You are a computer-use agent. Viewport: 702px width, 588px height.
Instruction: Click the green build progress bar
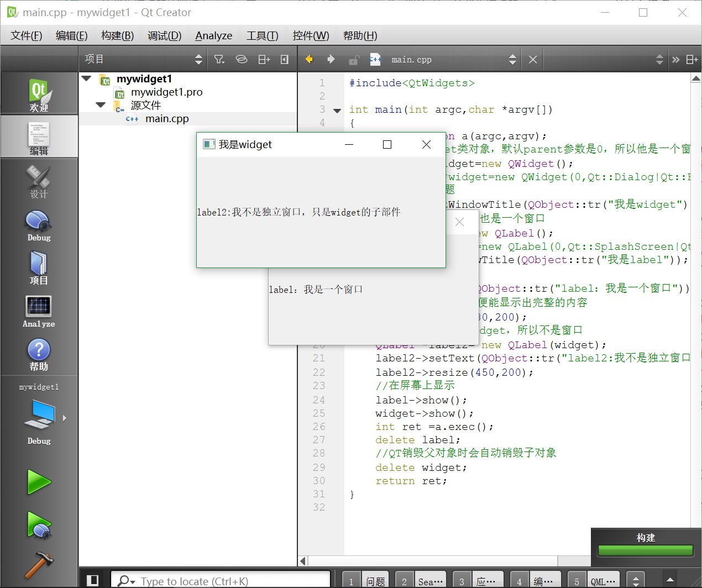[x=645, y=550]
